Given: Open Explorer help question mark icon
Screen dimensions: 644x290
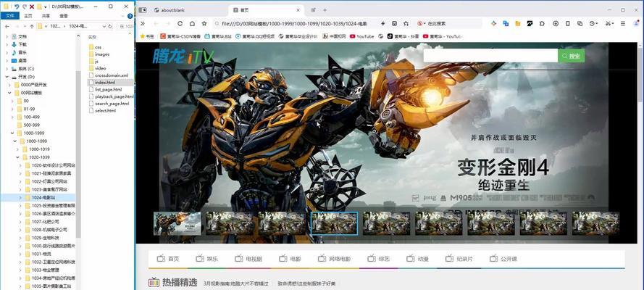Looking at the screenshot, I should tap(130, 16).
